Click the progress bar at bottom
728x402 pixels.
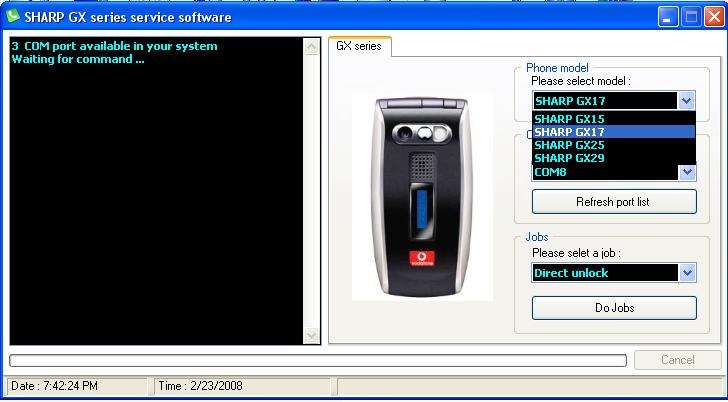318,360
